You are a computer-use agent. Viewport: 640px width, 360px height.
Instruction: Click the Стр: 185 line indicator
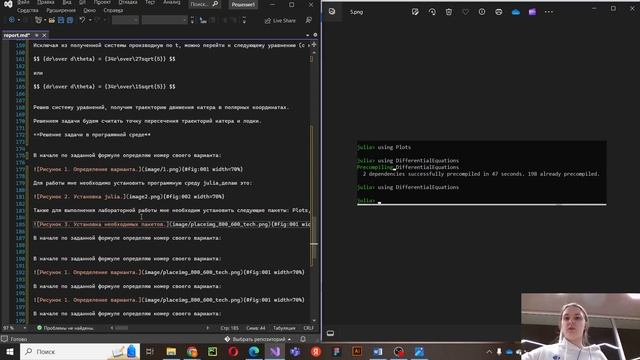click(x=229, y=328)
